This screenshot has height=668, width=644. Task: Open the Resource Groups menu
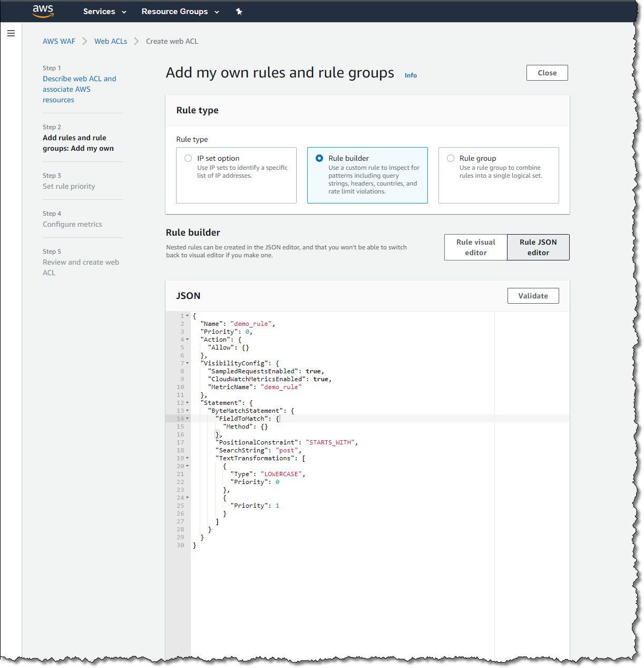[180, 12]
